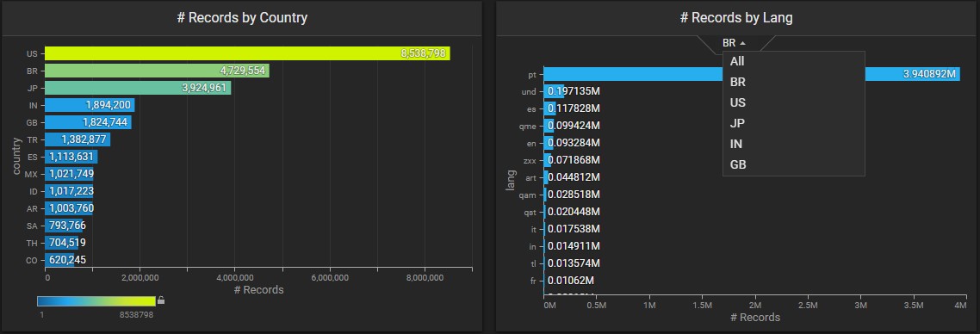The image size is (980, 334).
Task: Click the IN bar with 1,894,200
Action: coord(90,105)
